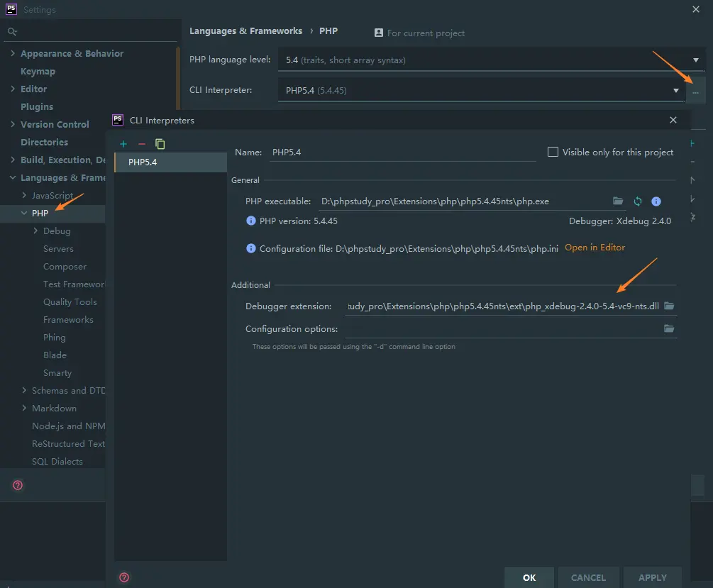Focus the interpreter Name field
713x588 pixels.
(x=402, y=152)
